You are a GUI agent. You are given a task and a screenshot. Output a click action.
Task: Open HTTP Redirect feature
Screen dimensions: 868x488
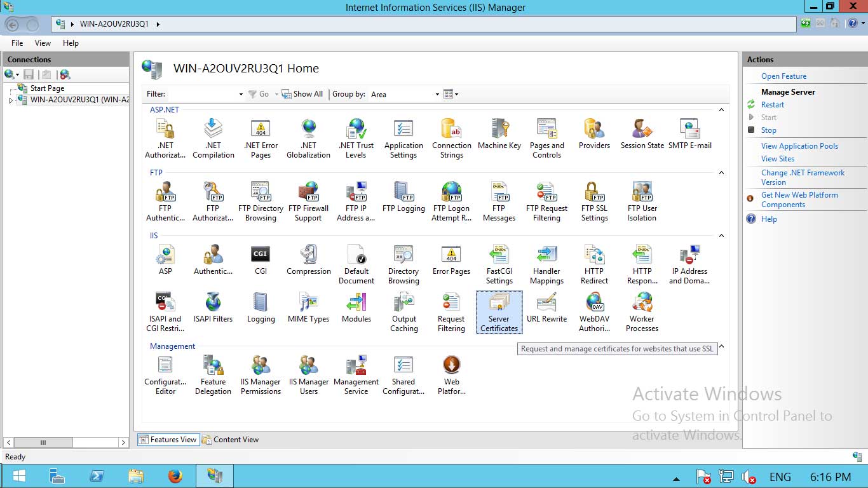point(594,264)
